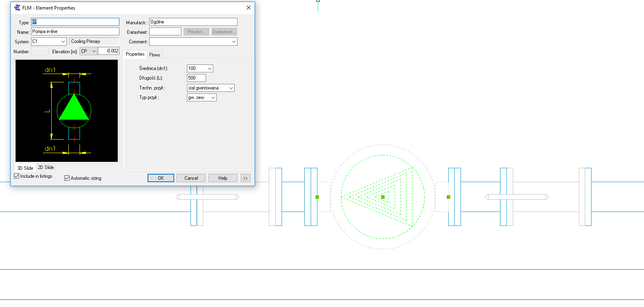Click the pump's right green grip point
This screenshot has width=644, height=307.
(x=448, y=197)
